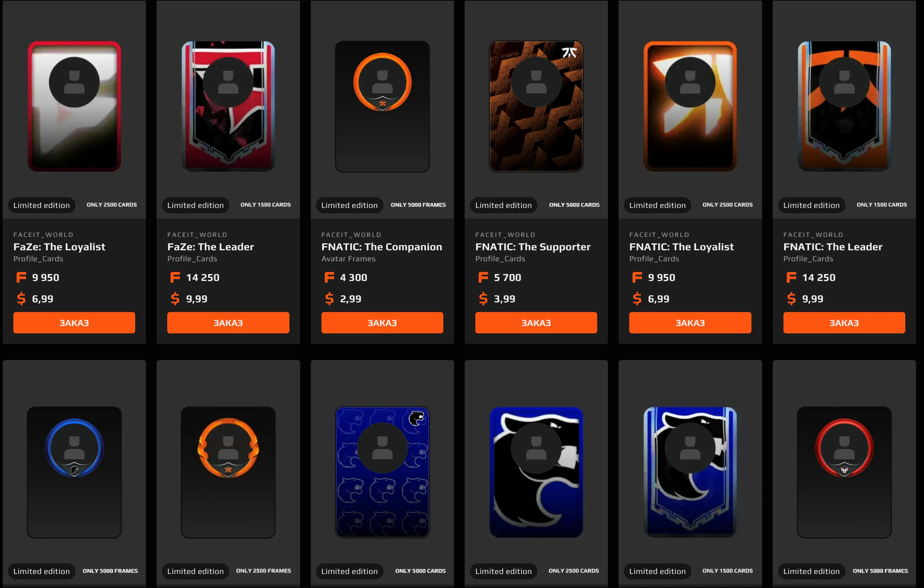Open the red avatar frame preview
This screenshot has height=588, width=924.
844,472
